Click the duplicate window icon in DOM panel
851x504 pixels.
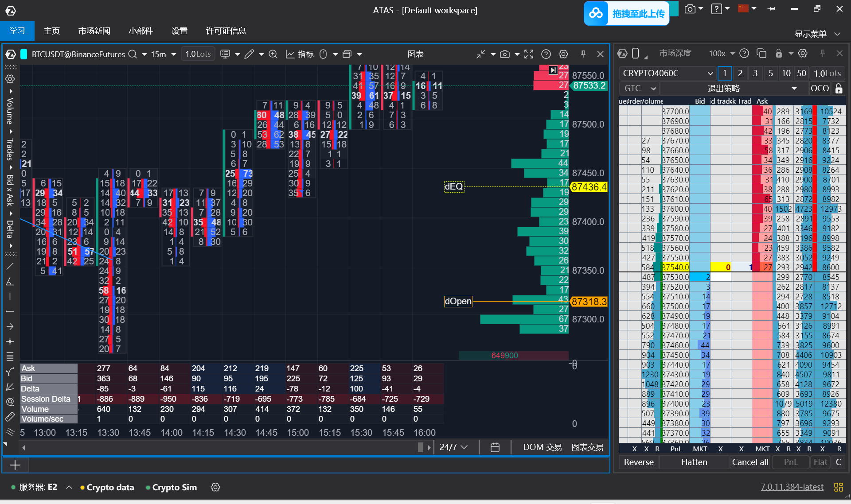[x=761, y=54]
